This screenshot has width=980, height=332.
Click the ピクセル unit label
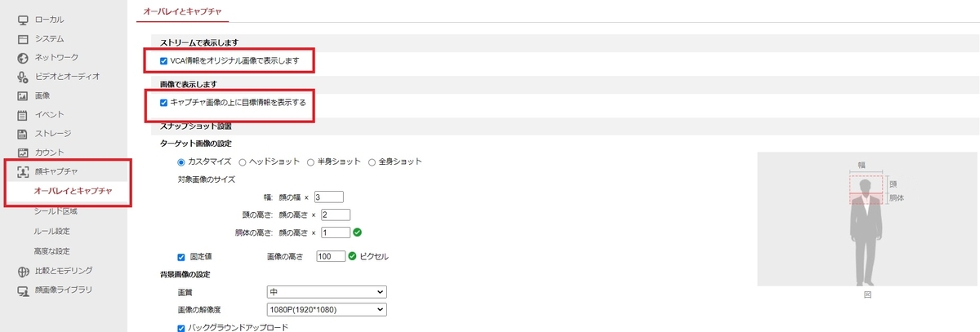pyautogui.click(x=374, y=256)
